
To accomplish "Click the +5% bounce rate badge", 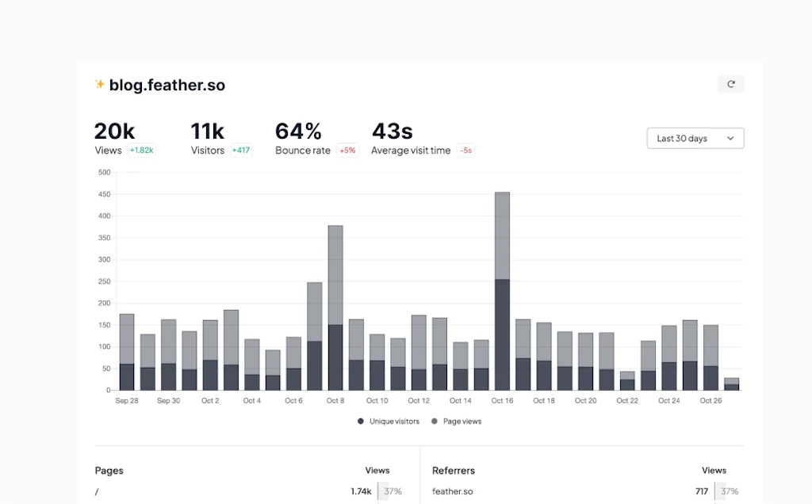I will click(x=347, y=151).
